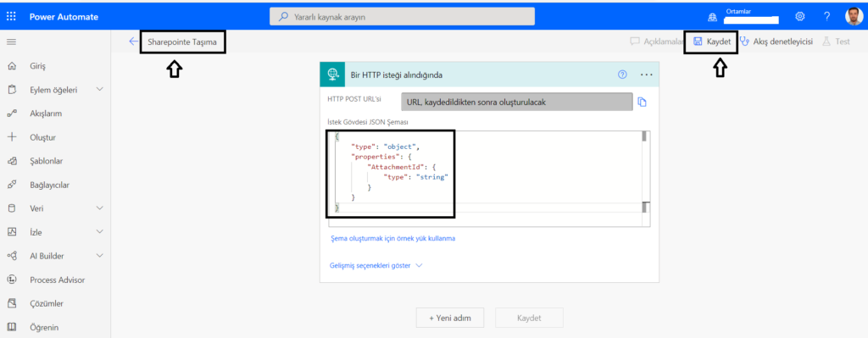
Task: Expand Gelişmiş seçenekleri göster chevron
Action: [419, 265]
